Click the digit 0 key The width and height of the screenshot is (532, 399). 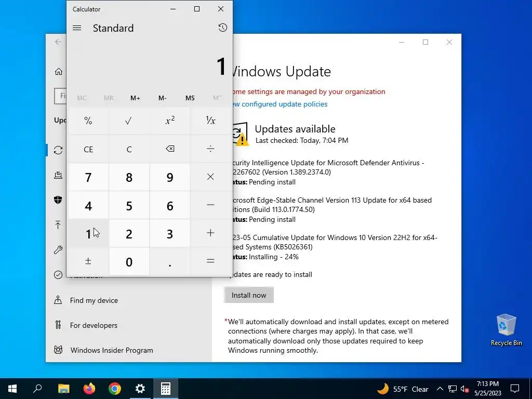click(129, 261)
